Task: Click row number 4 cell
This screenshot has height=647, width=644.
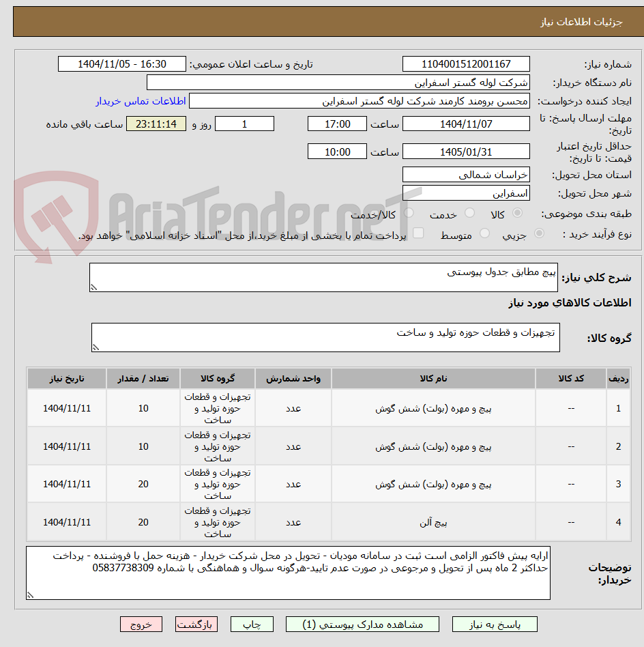Action: pyautogui.click(x=619, y=522)
